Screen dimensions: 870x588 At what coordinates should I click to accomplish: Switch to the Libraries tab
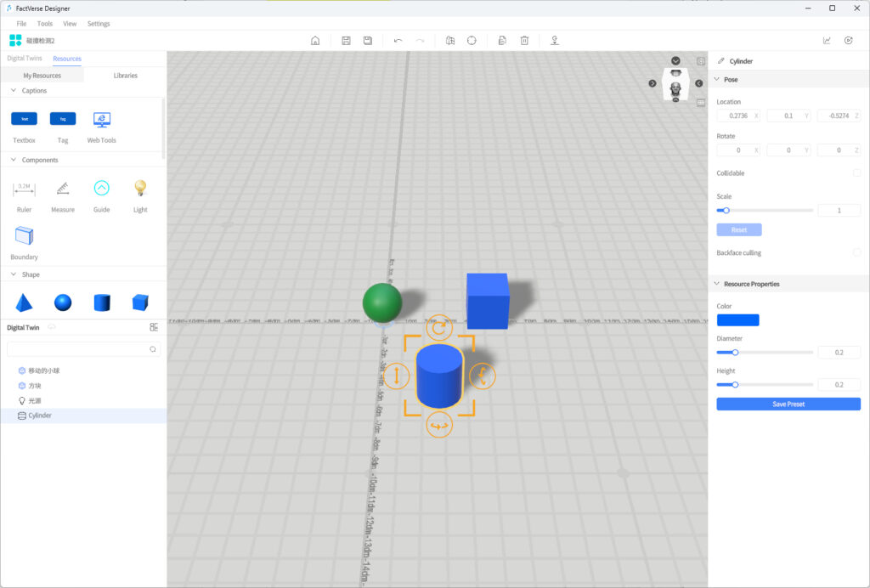(126, 76)
